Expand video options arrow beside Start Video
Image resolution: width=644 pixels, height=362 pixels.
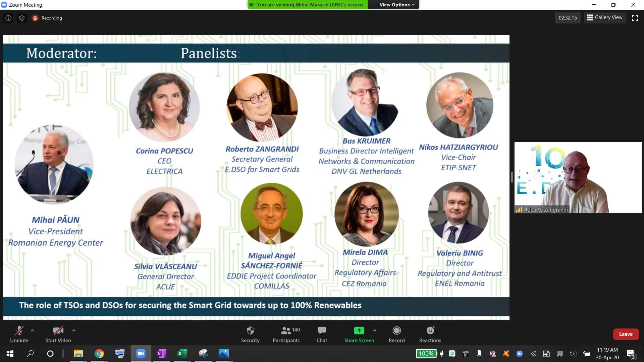click(74, 330)
